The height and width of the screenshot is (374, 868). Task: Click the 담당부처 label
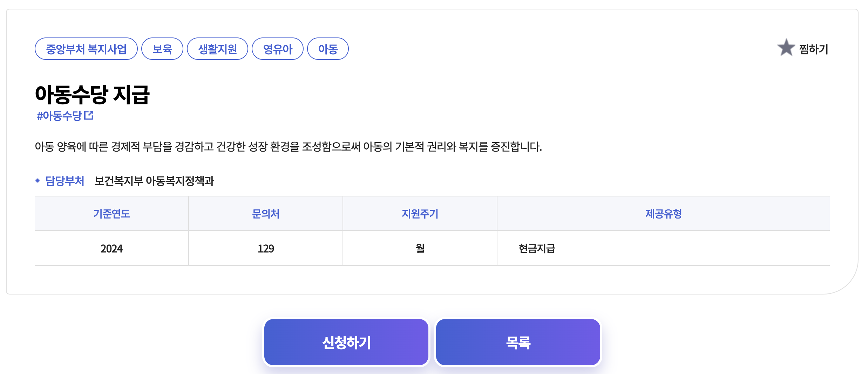[x=65, y=181]
